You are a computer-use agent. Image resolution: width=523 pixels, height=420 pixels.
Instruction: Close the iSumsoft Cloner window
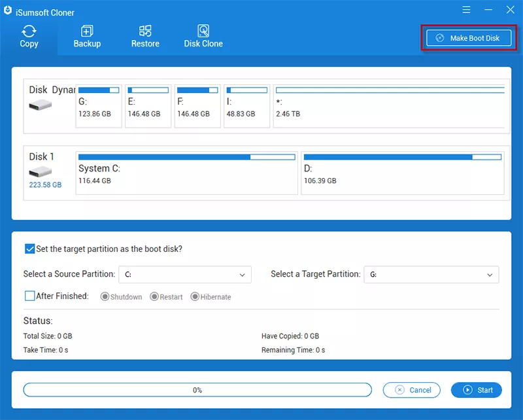[511, 10]
